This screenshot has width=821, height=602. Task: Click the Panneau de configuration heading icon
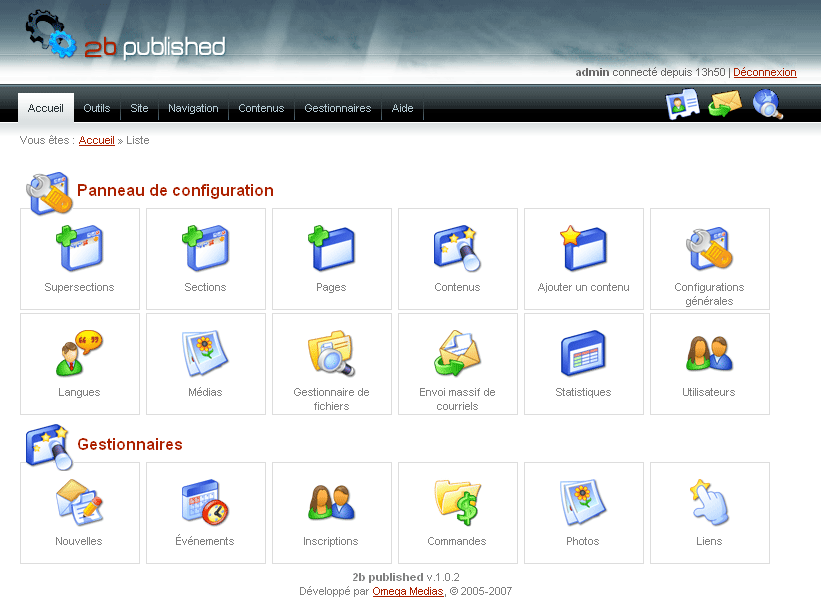(49, 193)
